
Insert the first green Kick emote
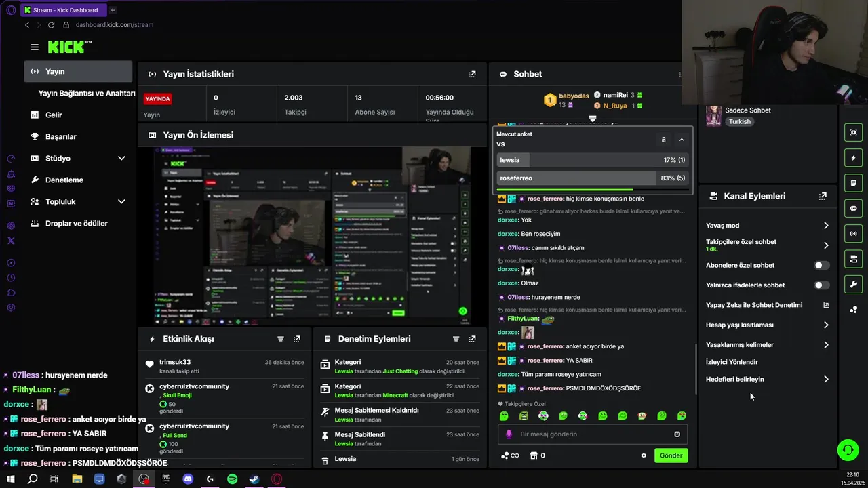tap(504, 415)
